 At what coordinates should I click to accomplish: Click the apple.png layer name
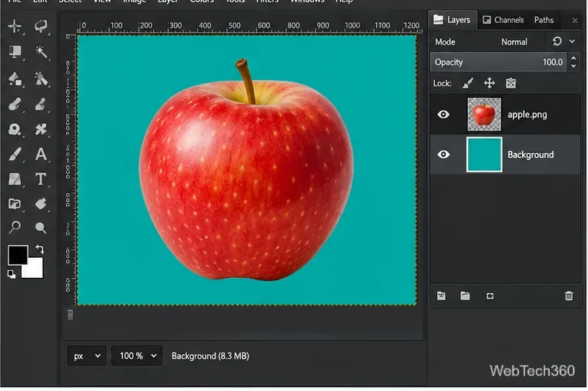point(527,115)
